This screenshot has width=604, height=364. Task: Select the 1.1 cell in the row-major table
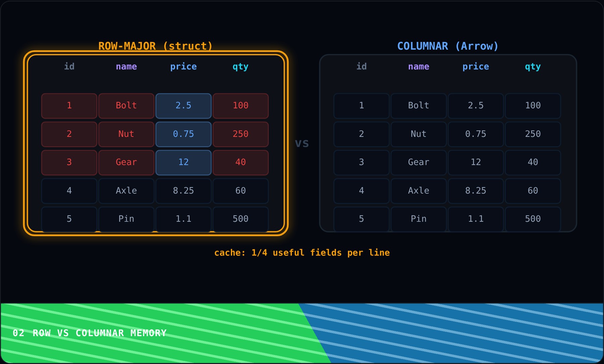point(184,219)
